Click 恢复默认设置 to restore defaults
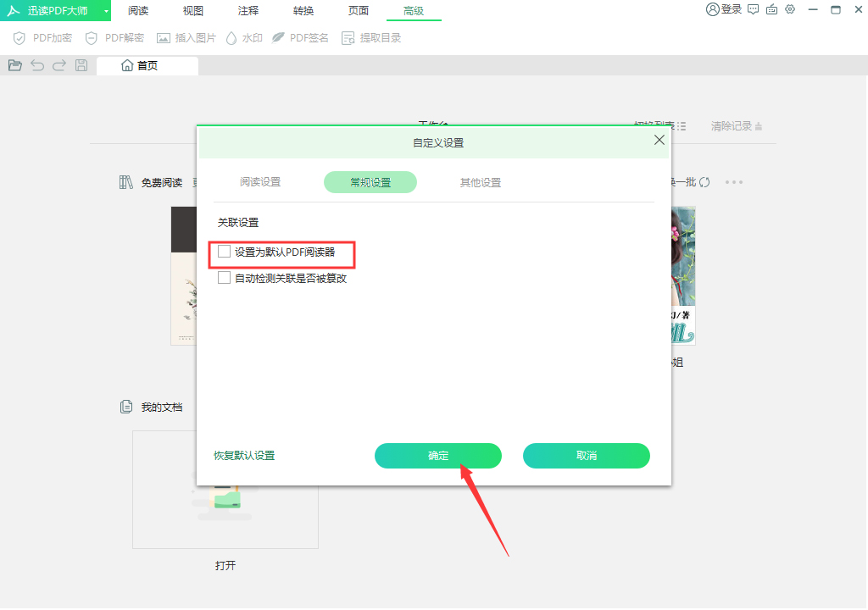868x610 pixels. click(243, 456)
